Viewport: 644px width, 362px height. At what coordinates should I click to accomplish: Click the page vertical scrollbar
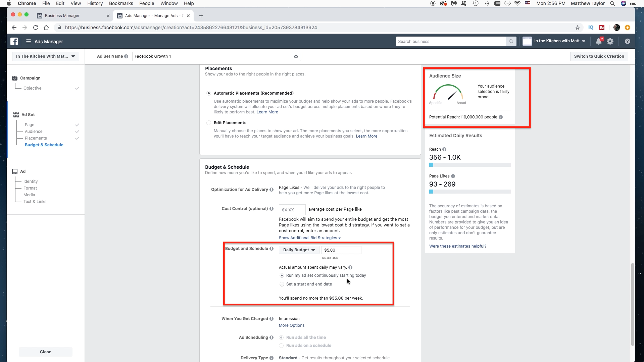click(x=633, y=304)
